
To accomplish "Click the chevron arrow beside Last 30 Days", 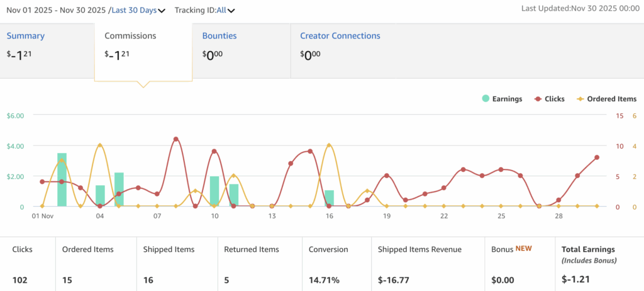I will pos(162,11).
